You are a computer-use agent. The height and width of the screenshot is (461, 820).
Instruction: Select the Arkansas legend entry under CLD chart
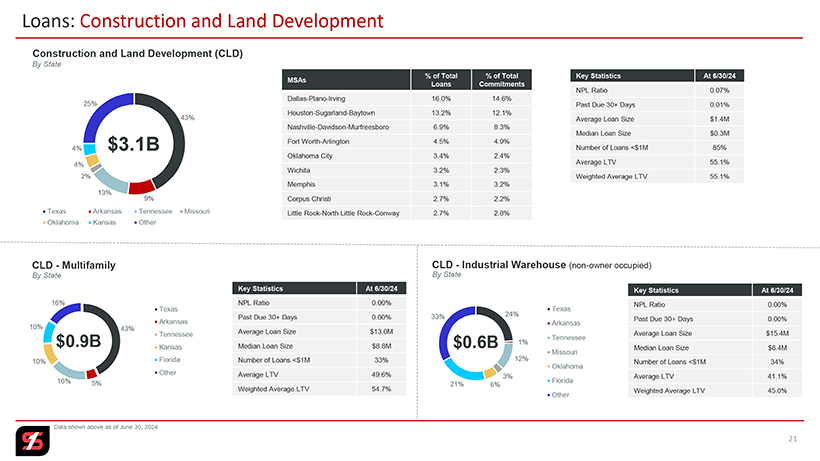pos(107,212)
